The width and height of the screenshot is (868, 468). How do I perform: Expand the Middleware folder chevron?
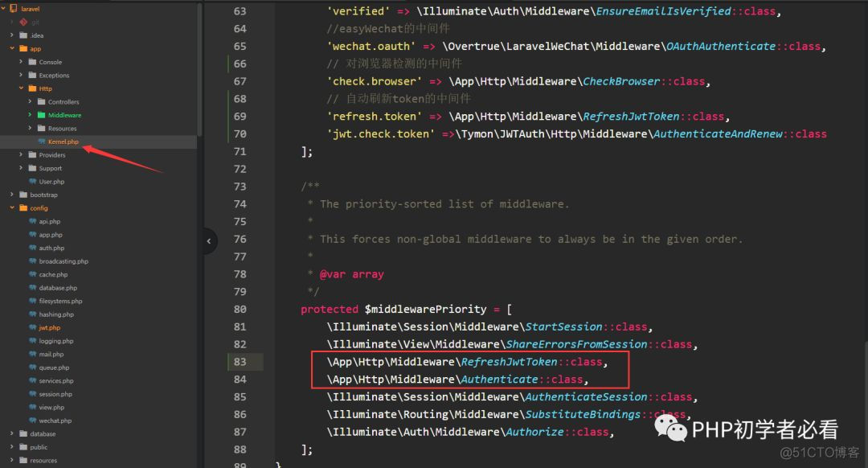pos(30,115)
